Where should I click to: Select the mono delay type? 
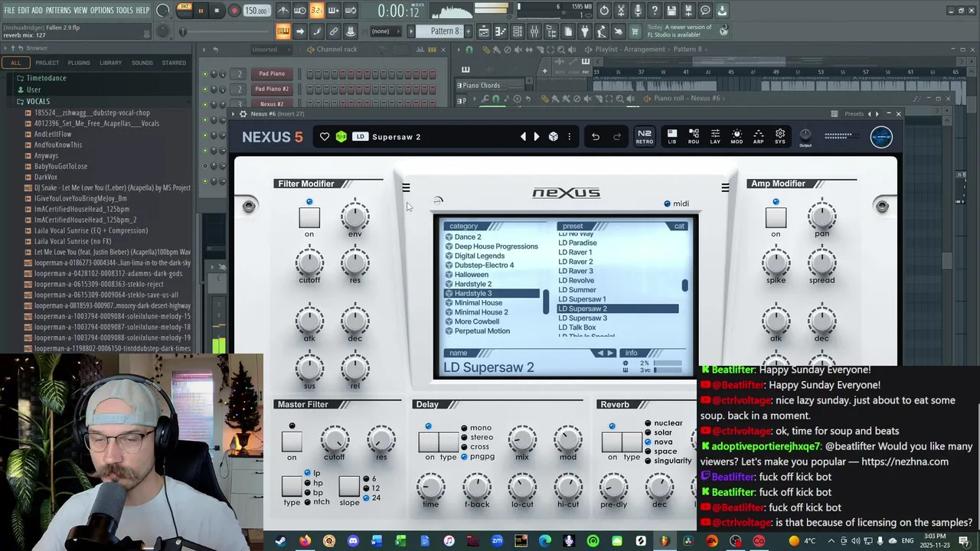pos(476,428)
